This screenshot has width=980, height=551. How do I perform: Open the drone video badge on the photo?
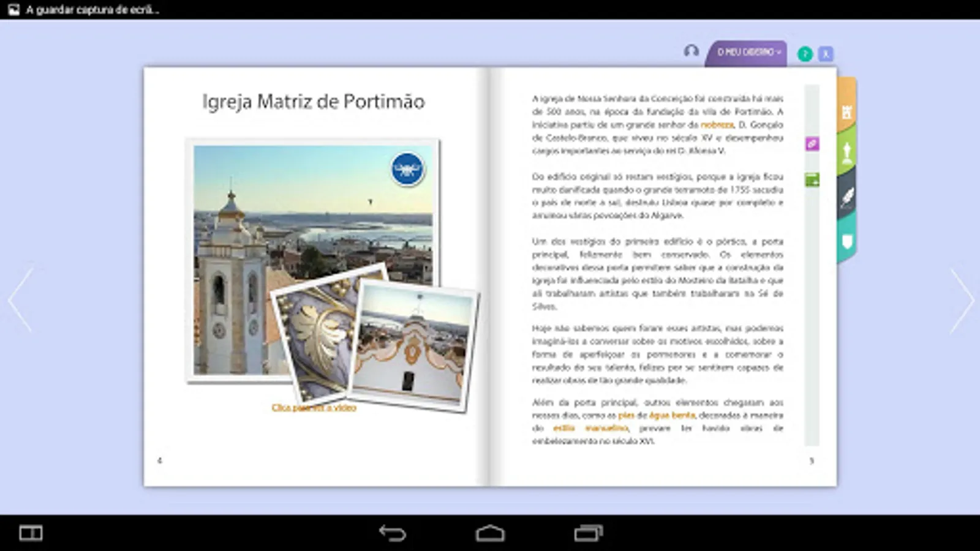[x=407, y=169]
